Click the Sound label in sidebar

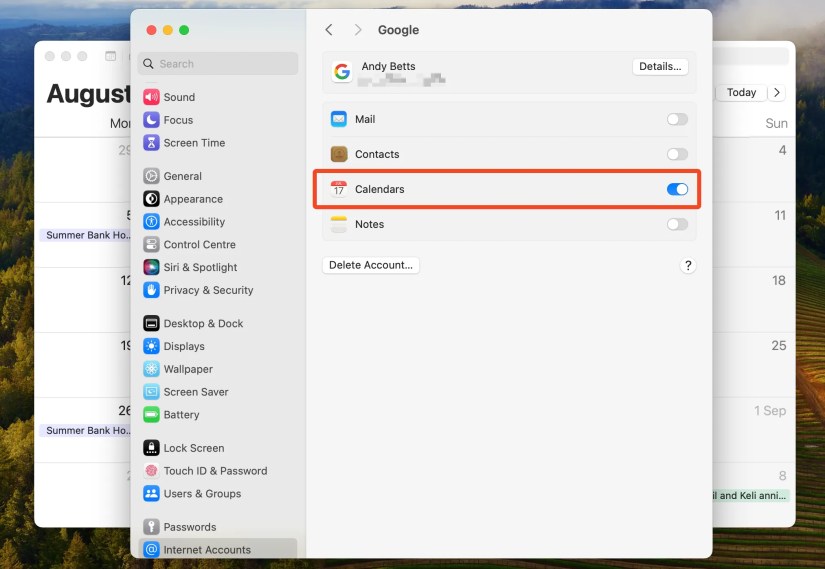click(x=179, y=97)
